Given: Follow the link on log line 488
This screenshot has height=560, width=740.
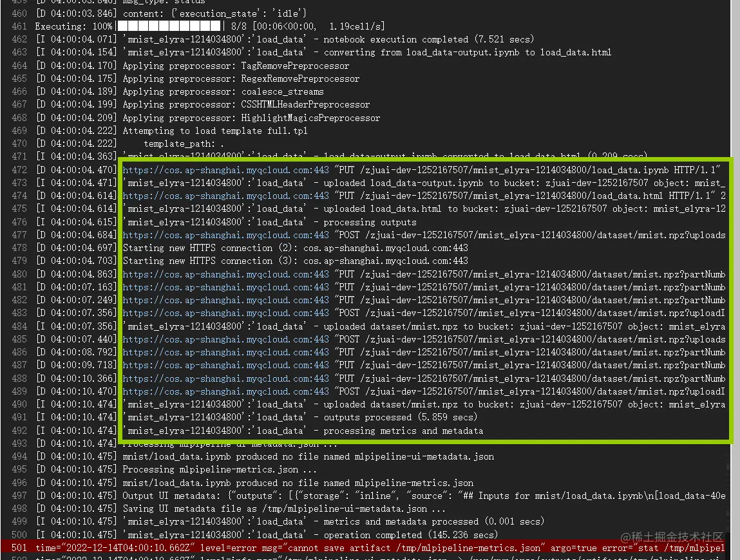Looking at the screenshot, I should pyautogui.click(x=225, y=378).
